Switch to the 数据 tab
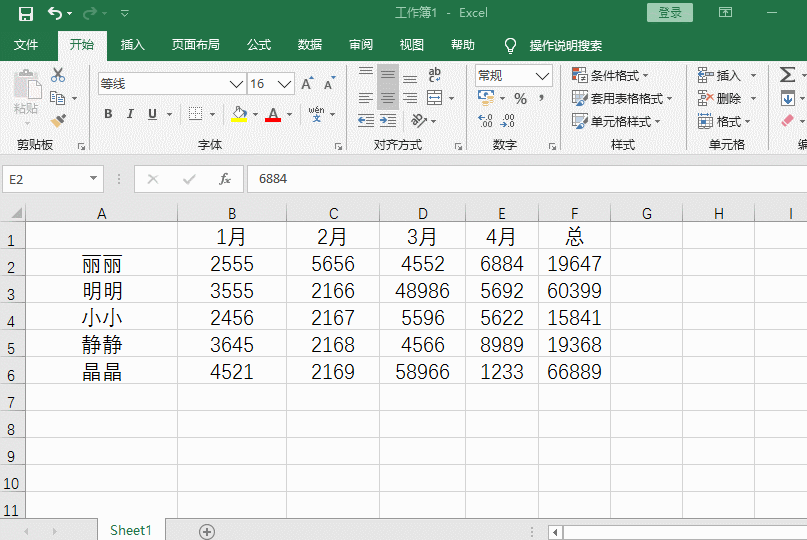Screen dimensions: 807x540 pos(310,45)
